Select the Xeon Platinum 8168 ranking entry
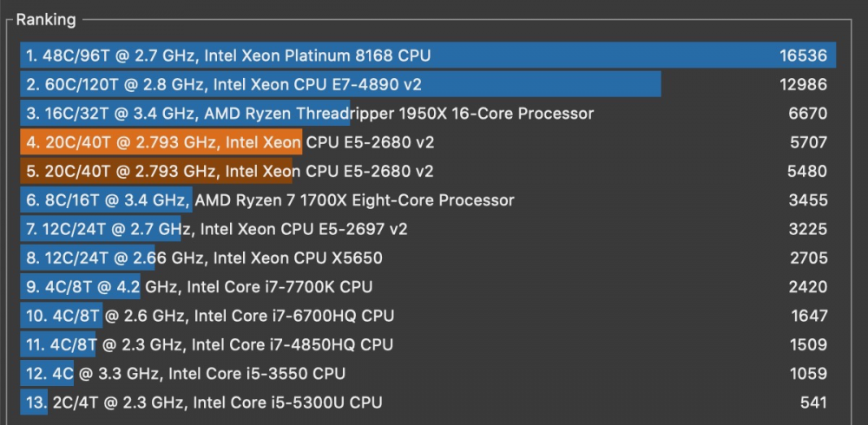 point(428,56)
